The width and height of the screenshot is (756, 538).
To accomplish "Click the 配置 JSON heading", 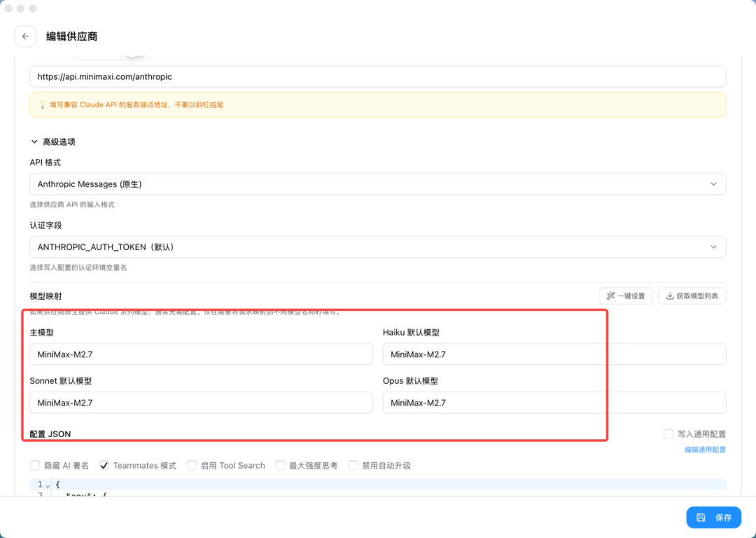I will [x=50, y=434].
